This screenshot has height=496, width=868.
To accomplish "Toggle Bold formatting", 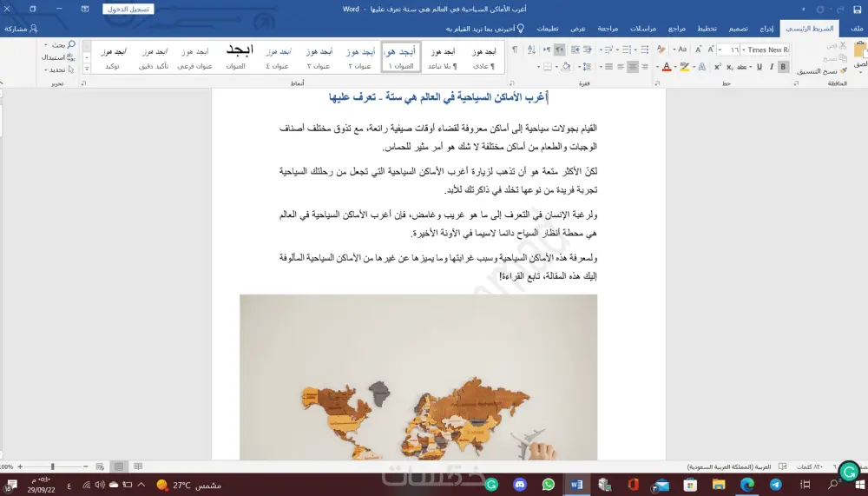I will point(783,67).
